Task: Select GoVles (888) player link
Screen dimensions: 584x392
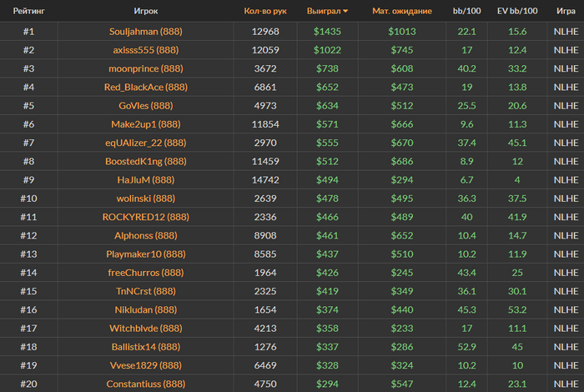Action: 146,105
